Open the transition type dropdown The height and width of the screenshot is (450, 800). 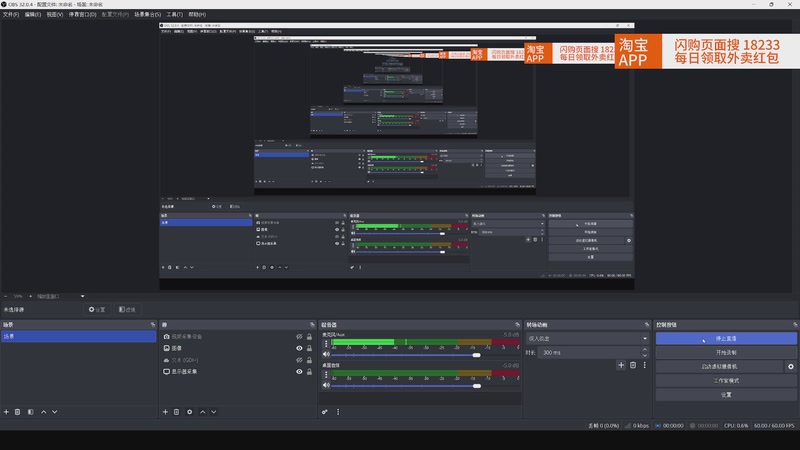click(587, 338)
